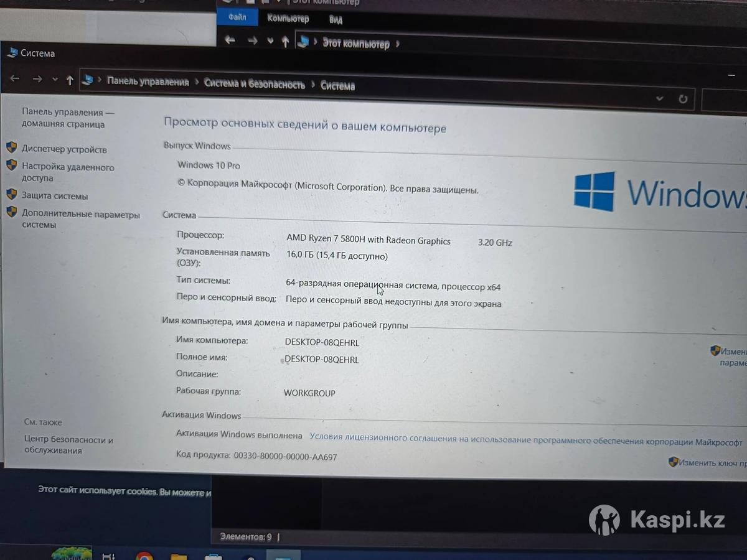Click 3.20 GHz processor speed text

coord(495,243)
